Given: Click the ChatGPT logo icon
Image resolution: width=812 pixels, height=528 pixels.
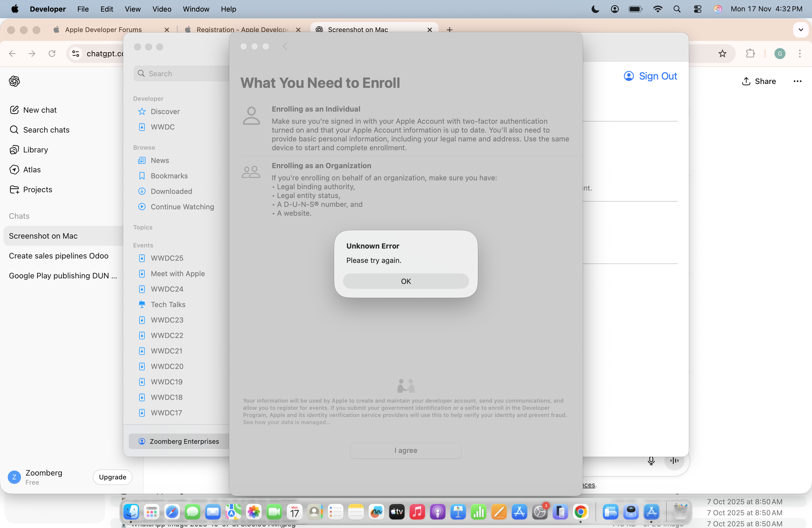Looking at the screenshot, I should (x=14, y=81).
